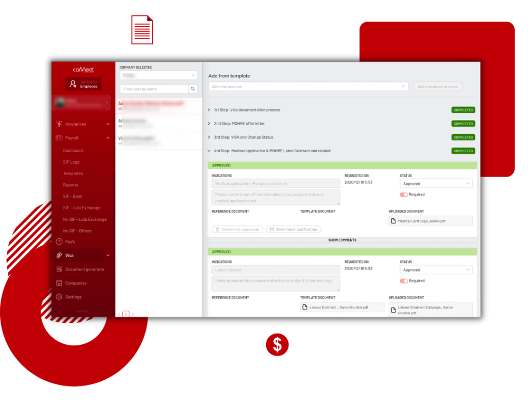This screenshot has width=532, height=400.
Task: Open the Company Selected dropdown
Action: tap(158, 75)
